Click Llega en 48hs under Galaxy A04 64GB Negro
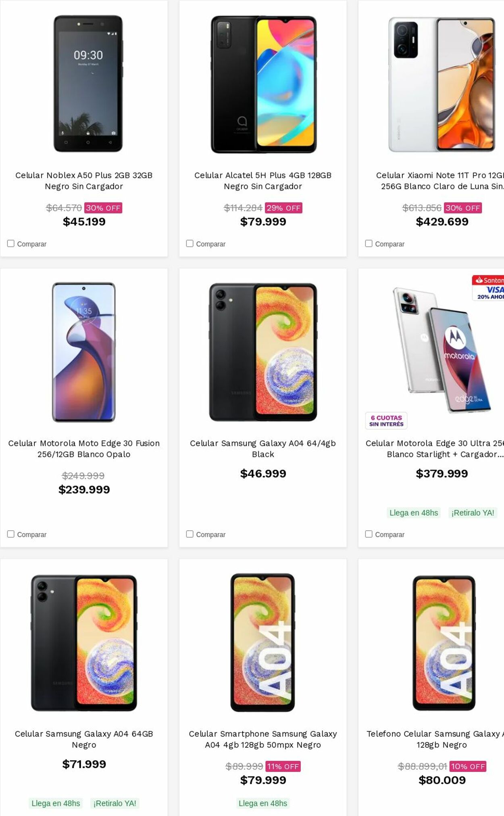Image resolution: width=504 pixels, height=816 pixels. (56, 803)
